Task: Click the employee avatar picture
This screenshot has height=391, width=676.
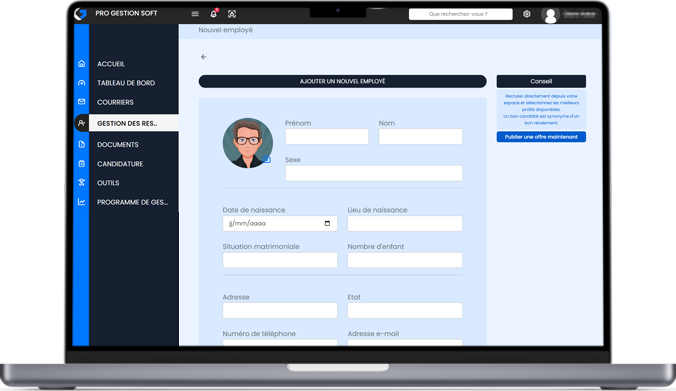Action: pos(247,143)
